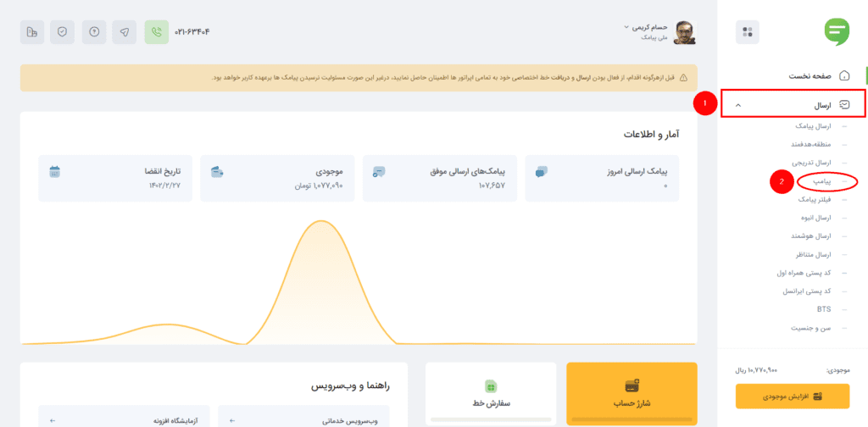
Task: Click the green phone call icon
Action: (x=157, y=32)
